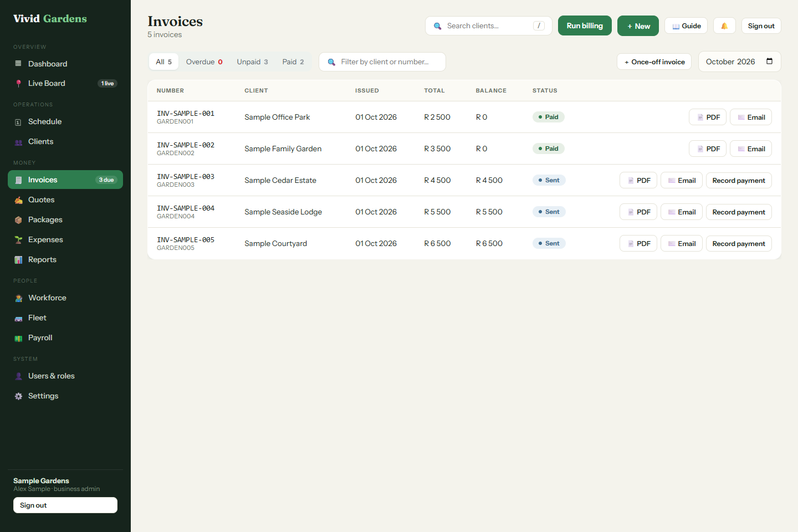Open the Guide button
Viewport: 798px width, 532px height.
click(686, 26)
